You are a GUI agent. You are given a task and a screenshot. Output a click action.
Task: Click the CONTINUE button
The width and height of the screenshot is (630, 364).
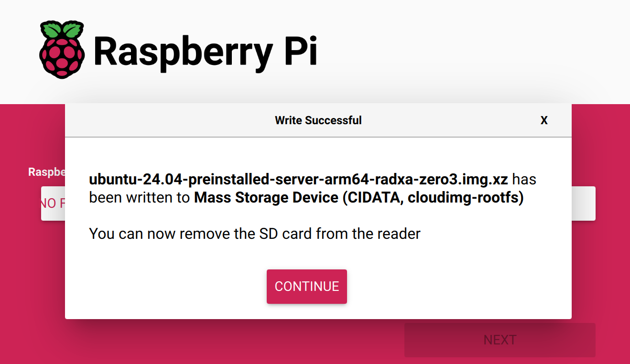pyautogui.click(x=307, y=286)
